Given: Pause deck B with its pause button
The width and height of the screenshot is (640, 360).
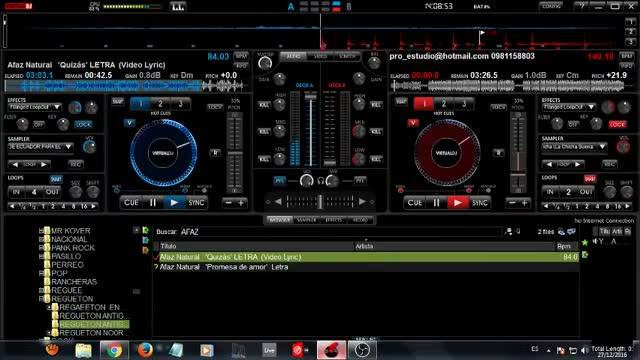Looking at the screenshot, I should pyautogui.click(x=436, y=202).
